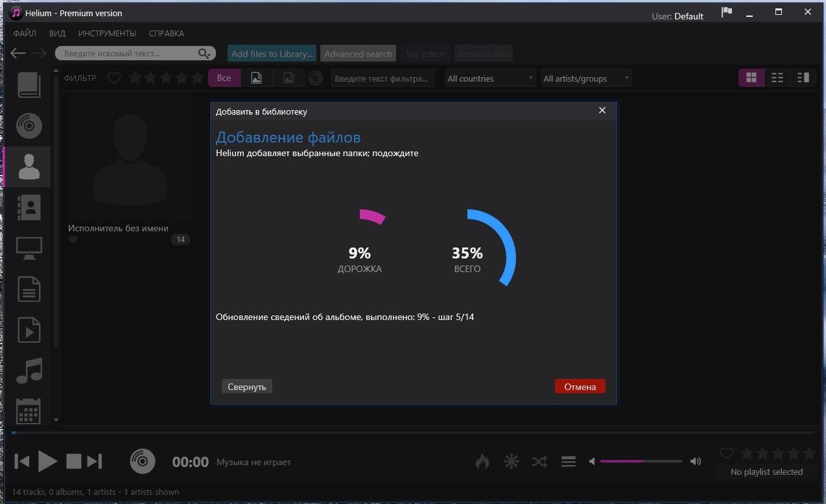Viewport: 826px width, 504px height.
Task: Open the calendar icon in sidebar
Action: tap(29, 411)
